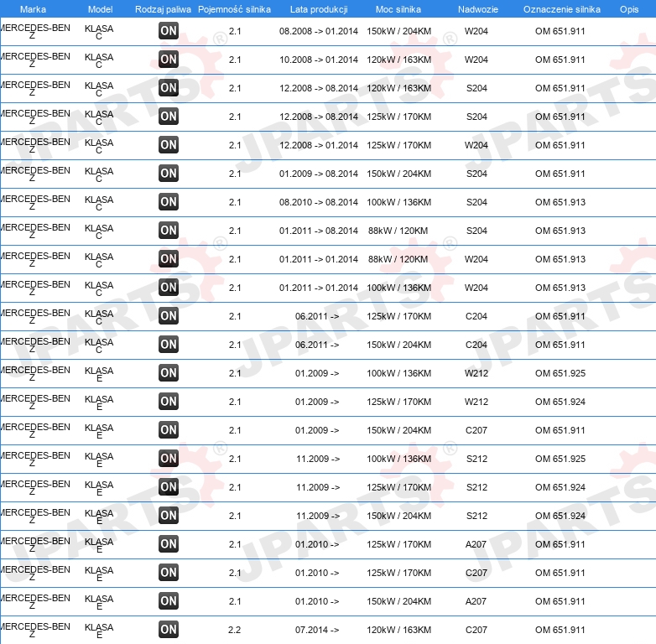Image resolution: width=656 pixels, height=644 pixels.
Task: Click OM 651.913 in 100kW S204 row
Action: coord(560,202)
